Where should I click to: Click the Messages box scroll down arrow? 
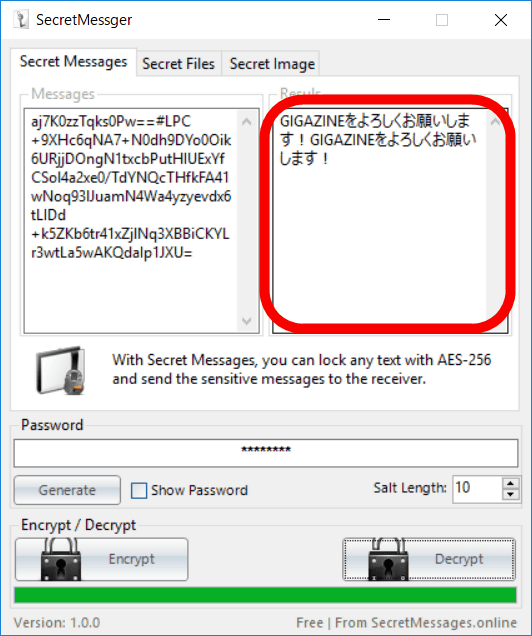247,321
